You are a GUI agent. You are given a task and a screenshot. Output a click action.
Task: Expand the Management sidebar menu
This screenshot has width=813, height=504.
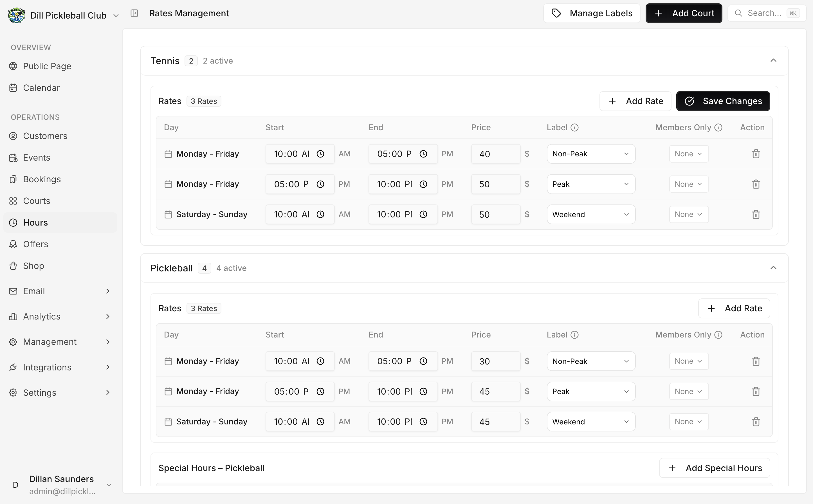pyautogui.click(x=60, y=342)
